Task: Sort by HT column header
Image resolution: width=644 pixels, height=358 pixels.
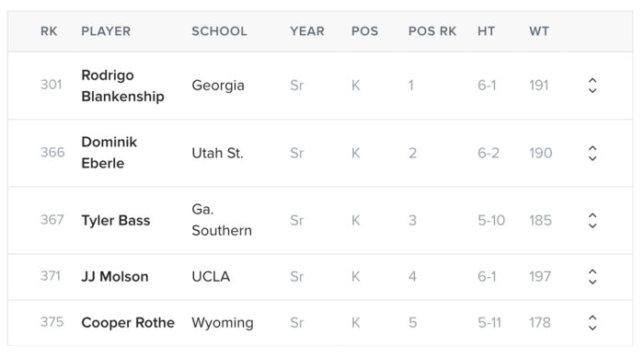Action: pos(486,31)
